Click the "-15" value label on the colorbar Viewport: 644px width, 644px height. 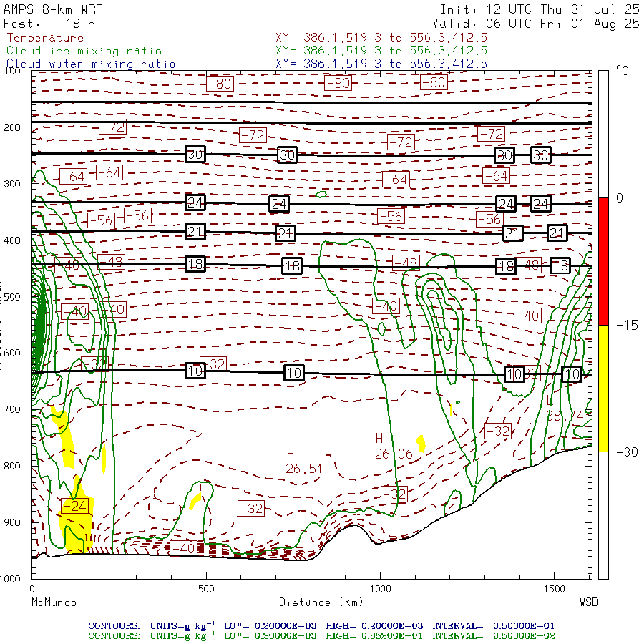click(x=627, y=326)
